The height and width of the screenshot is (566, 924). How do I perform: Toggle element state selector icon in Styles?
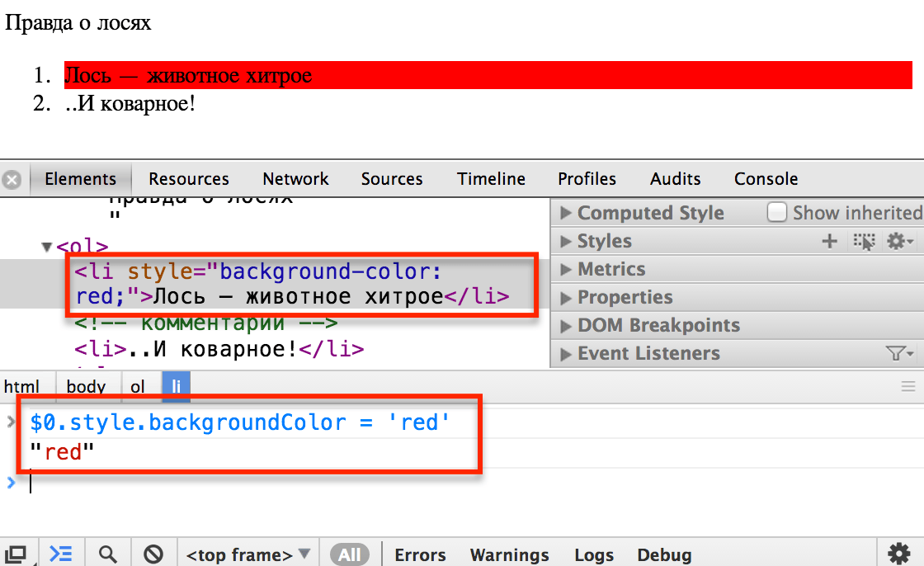point(864,241)
